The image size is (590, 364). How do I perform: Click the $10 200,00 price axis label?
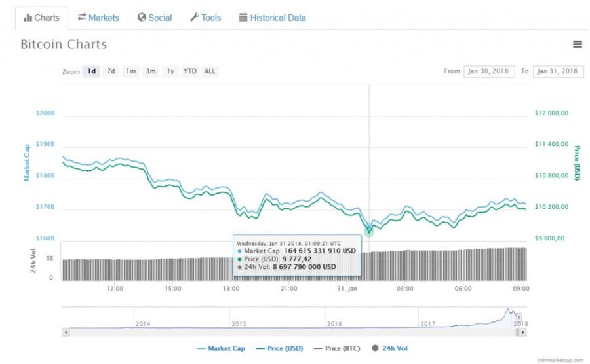coord(551,207)
